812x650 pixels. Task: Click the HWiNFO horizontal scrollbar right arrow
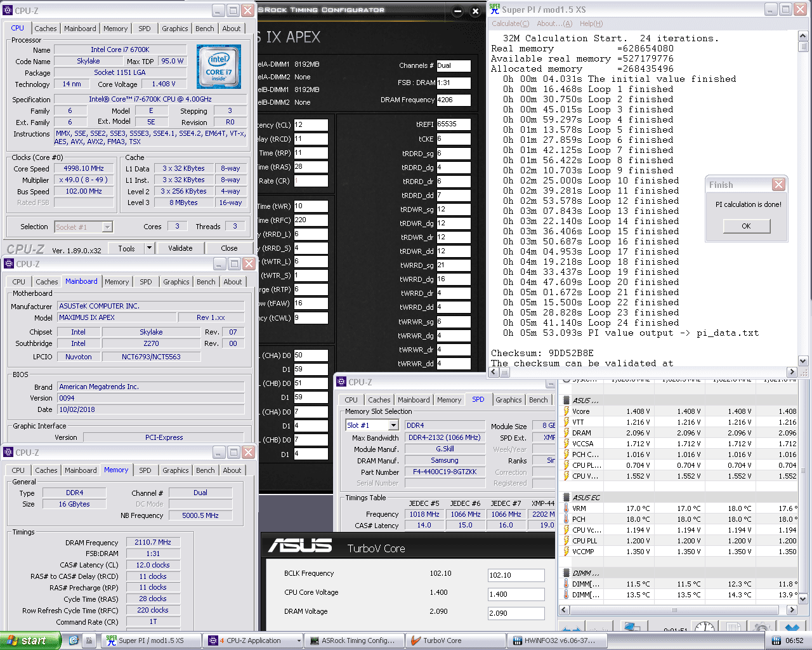tap(792, 610)
